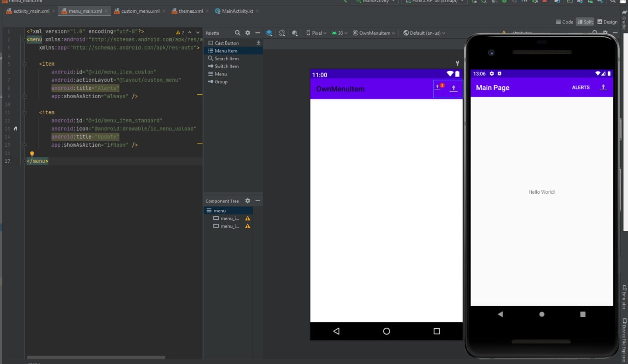
Task: Open the Default (en-us) locale dropdown
Action: (x=424, y=33)
